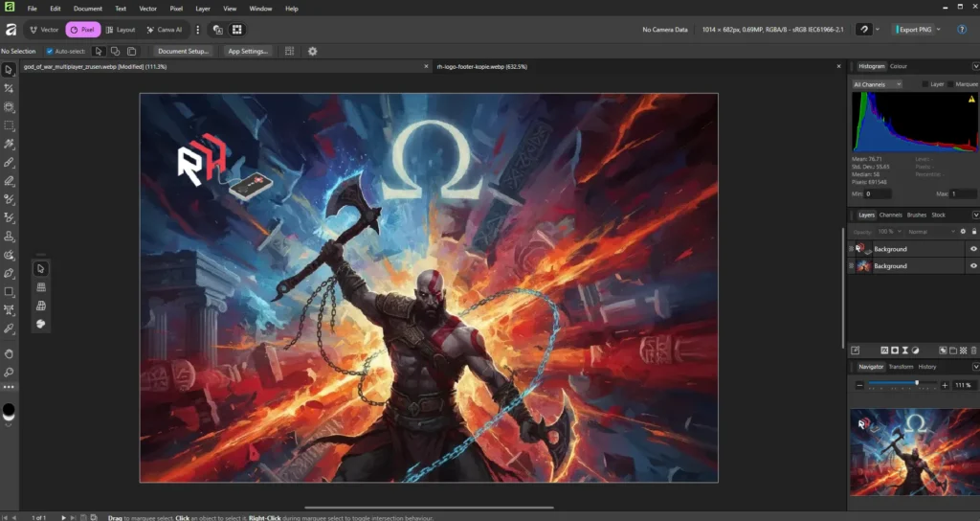
Task: Expand the Histogram panel options menu
Action: [975, 66]
